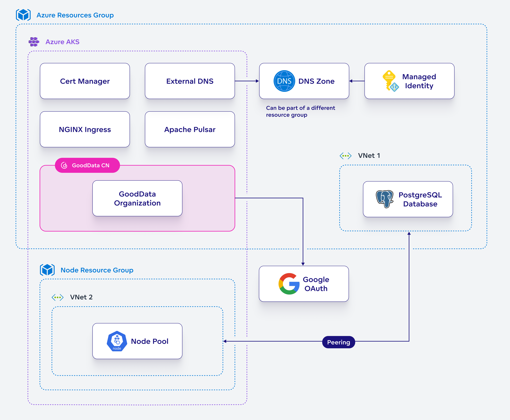Click the VNet 1 label text

pyautogui.click(x=369, y=156)
